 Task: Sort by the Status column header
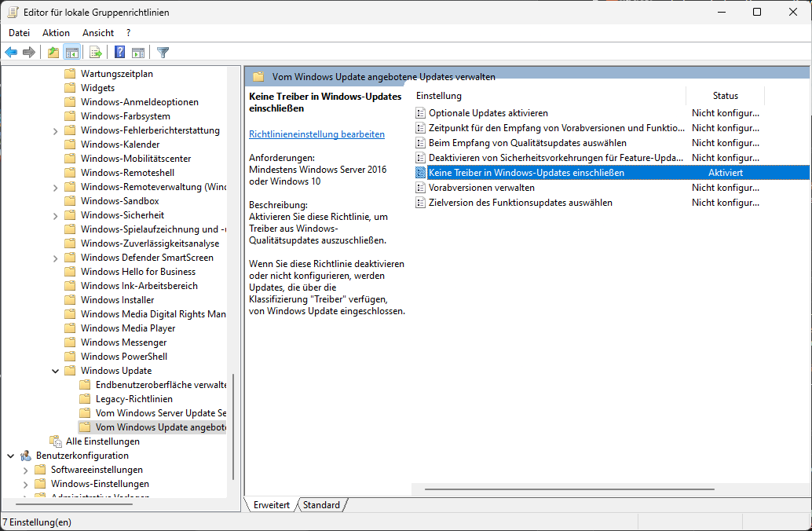click(x=725, y=96)
